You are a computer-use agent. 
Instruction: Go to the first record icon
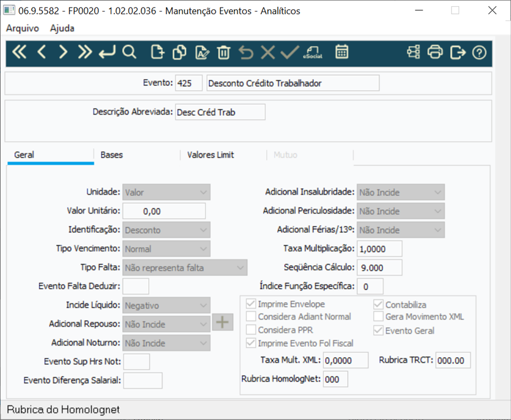click(x=19, y=52)
